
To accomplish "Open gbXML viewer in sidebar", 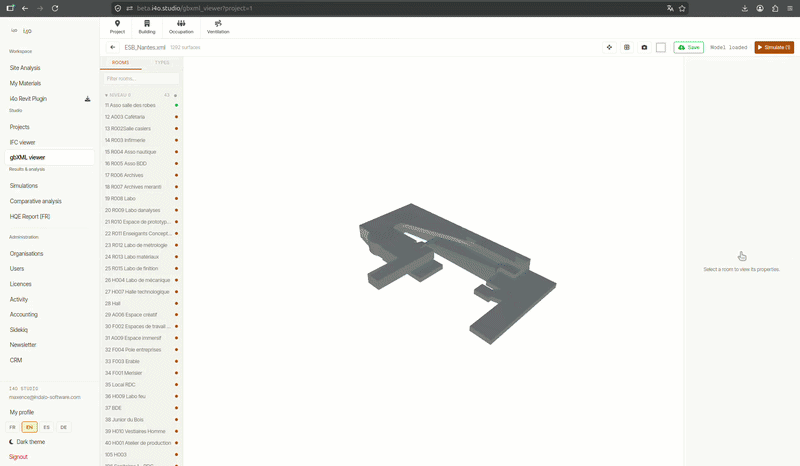I will tap(49, 158).
